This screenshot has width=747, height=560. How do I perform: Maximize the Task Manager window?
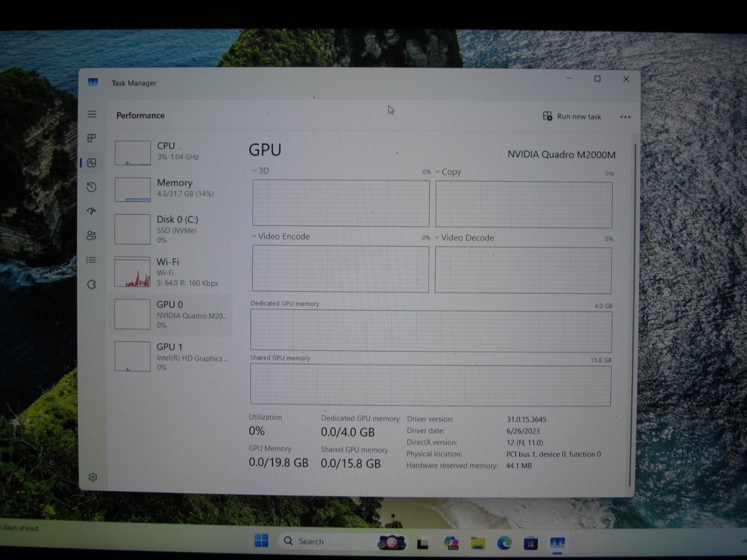coord(597,79)
